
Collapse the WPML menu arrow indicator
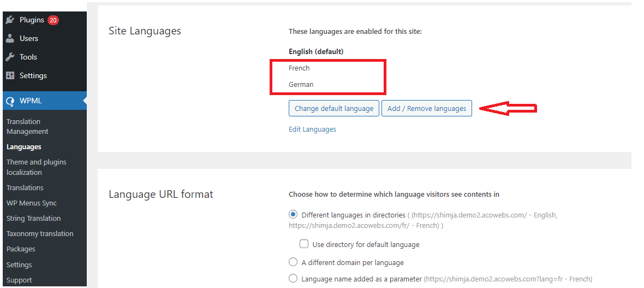(85, 101)
